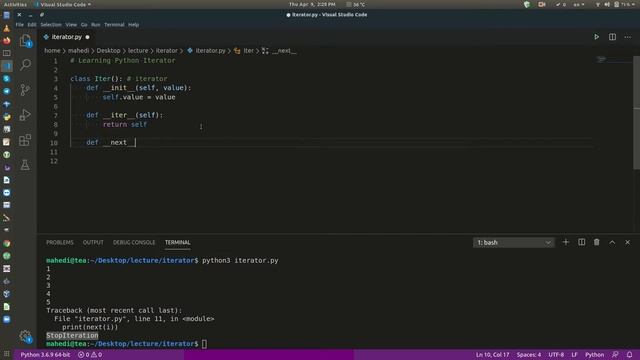640x360 pixels.
Task: Open the clock 'Thu Apr 9' calendar
Action: pos(312,4)
